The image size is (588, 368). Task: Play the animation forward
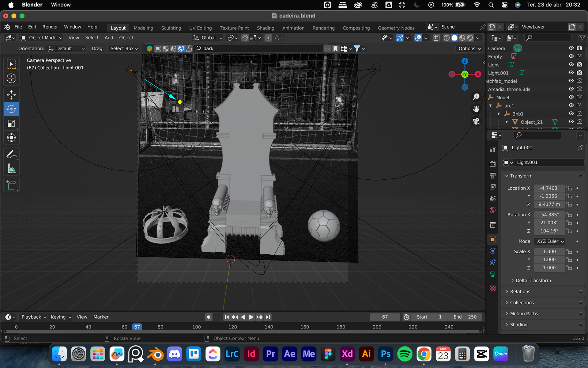point(251,317)
